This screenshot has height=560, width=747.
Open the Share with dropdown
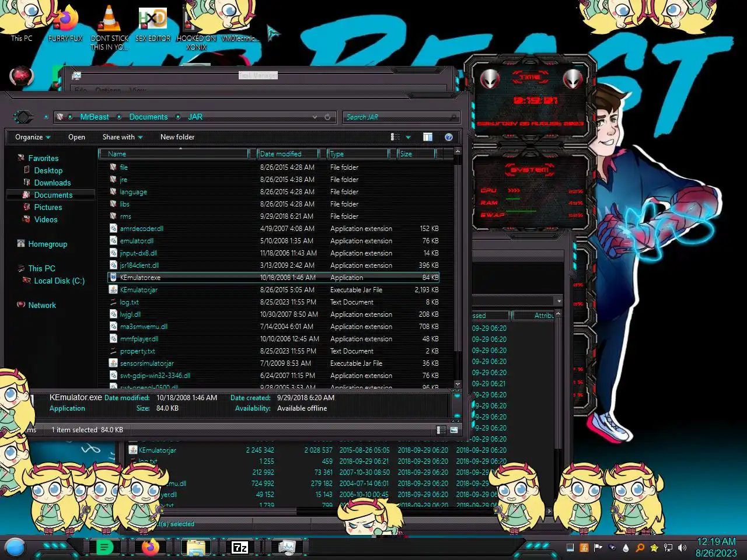coord(123,137)
